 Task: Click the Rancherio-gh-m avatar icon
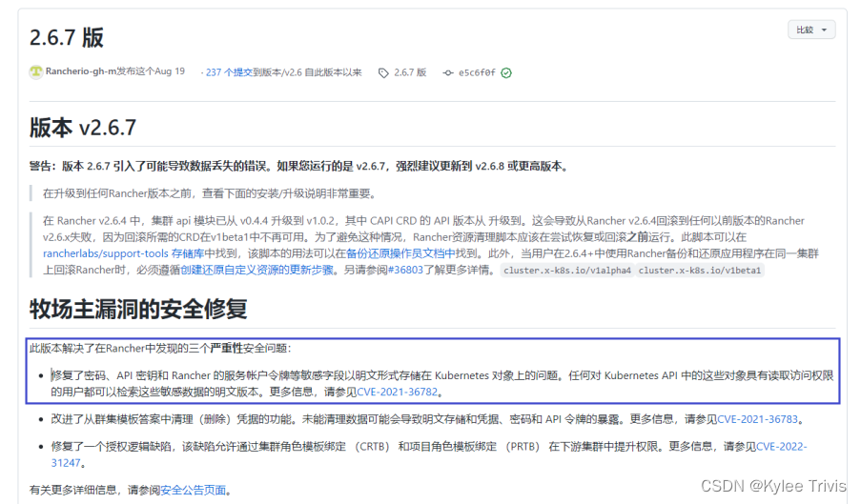coord(35,71)
